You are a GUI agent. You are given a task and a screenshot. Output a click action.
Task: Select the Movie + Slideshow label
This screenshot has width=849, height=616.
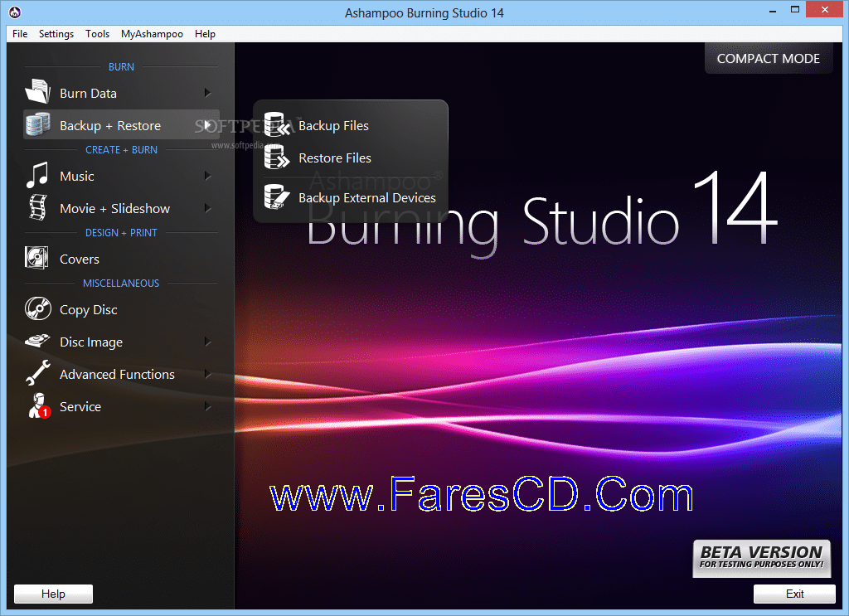(114, 208)
